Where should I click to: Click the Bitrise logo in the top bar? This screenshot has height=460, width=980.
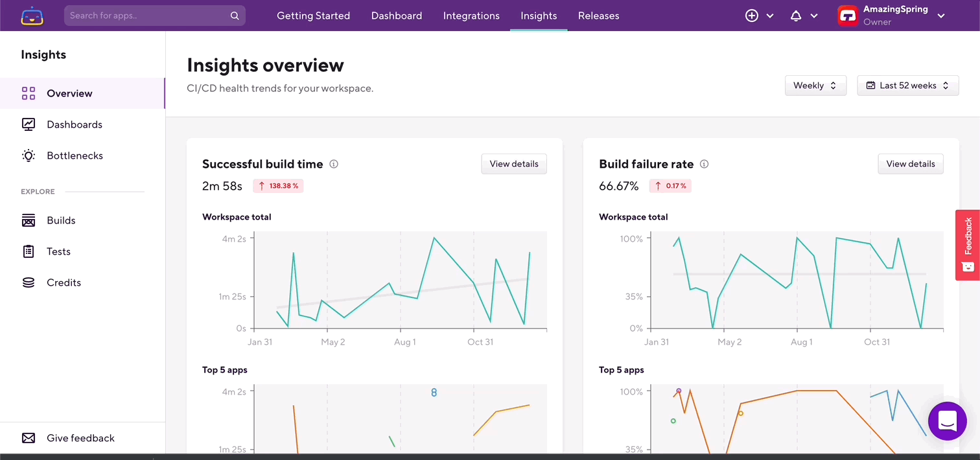[x=32, y=15]
